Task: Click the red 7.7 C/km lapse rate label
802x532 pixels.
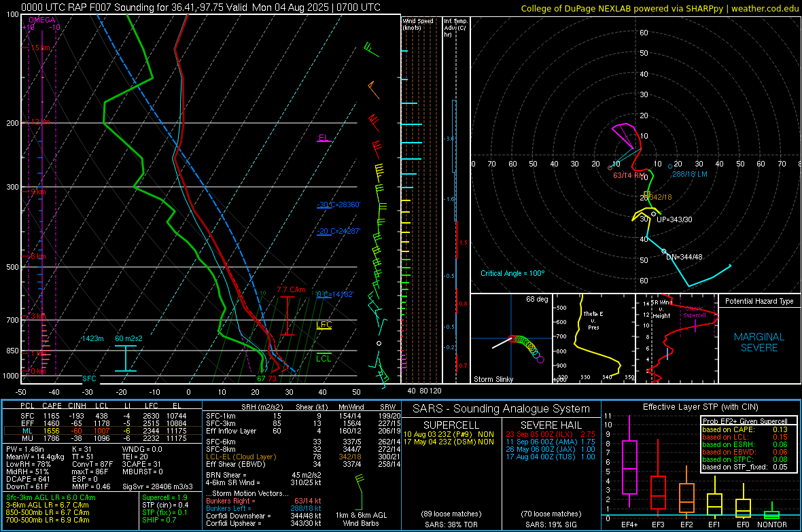Action: pyautogui.click(x=291, y=289)
